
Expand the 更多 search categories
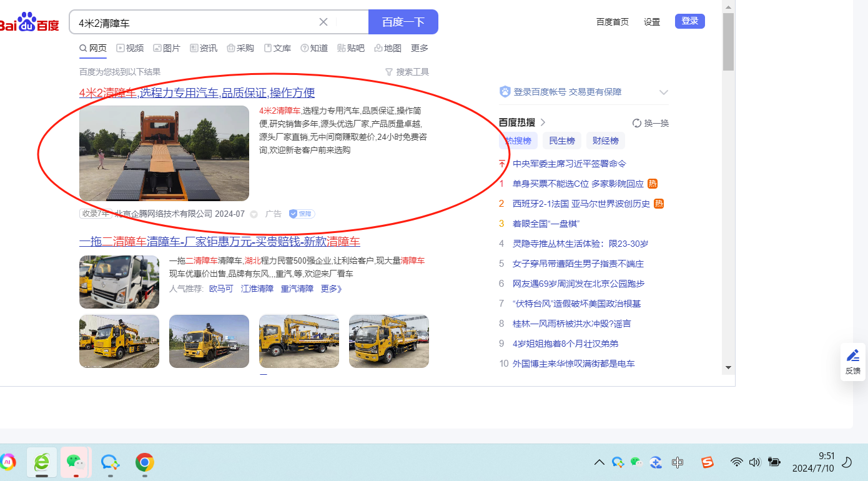[x=420, y=48]
